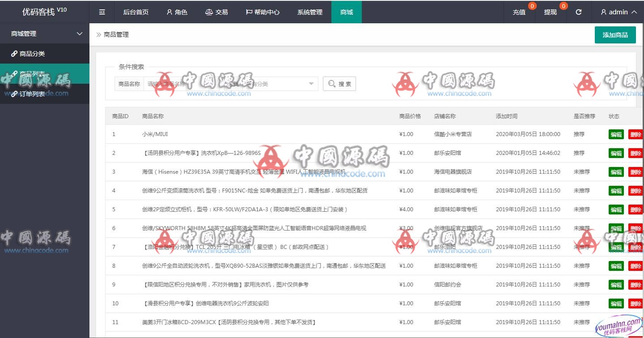This screenshot has height=338, width=644.
Task: Click the refresh icon in top bar
Action: click(x=578, y=12)
